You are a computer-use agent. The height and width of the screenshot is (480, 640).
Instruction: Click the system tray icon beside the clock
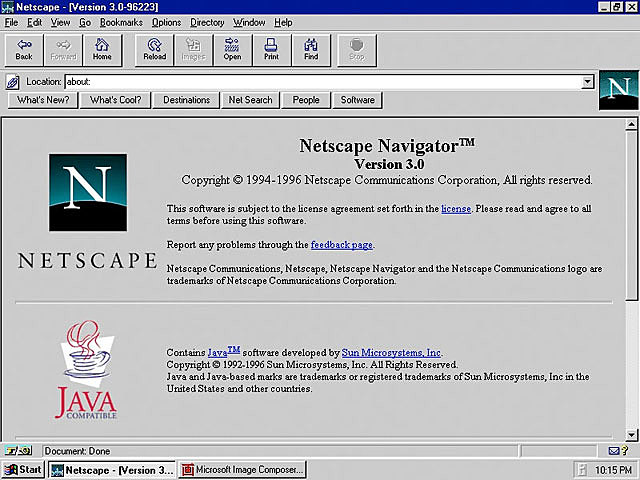point(583,470)
